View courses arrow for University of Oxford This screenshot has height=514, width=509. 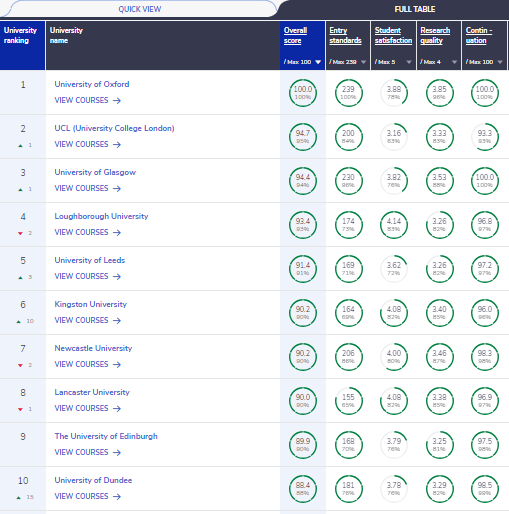(117, 101)
